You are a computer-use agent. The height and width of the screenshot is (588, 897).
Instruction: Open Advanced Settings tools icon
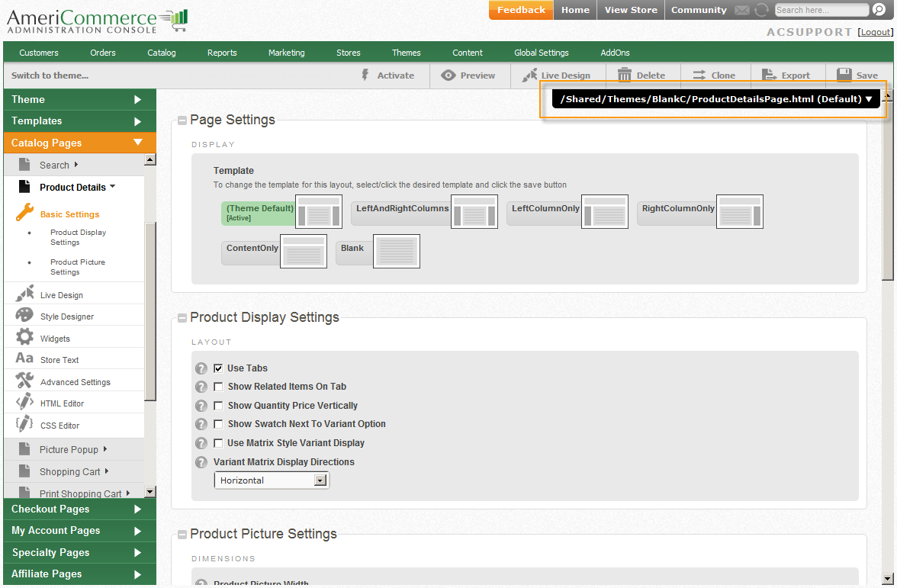pyautogui.click(x=24, y=380)
